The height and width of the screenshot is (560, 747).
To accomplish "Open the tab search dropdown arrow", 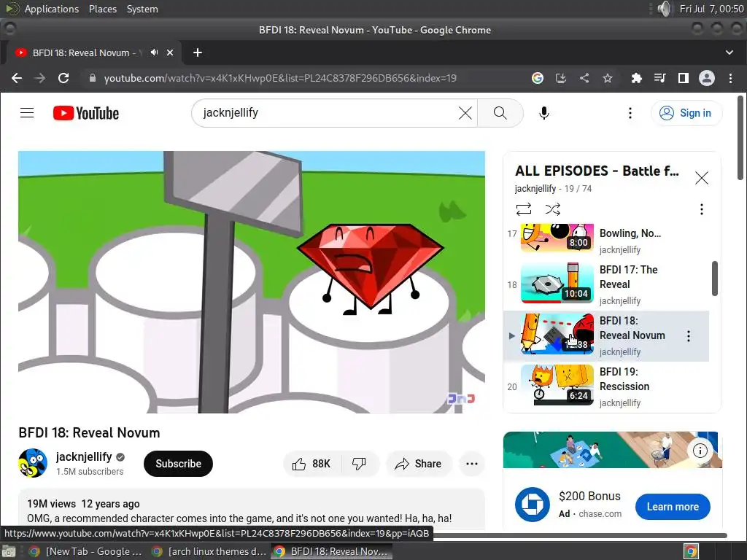I will (729, 52).
